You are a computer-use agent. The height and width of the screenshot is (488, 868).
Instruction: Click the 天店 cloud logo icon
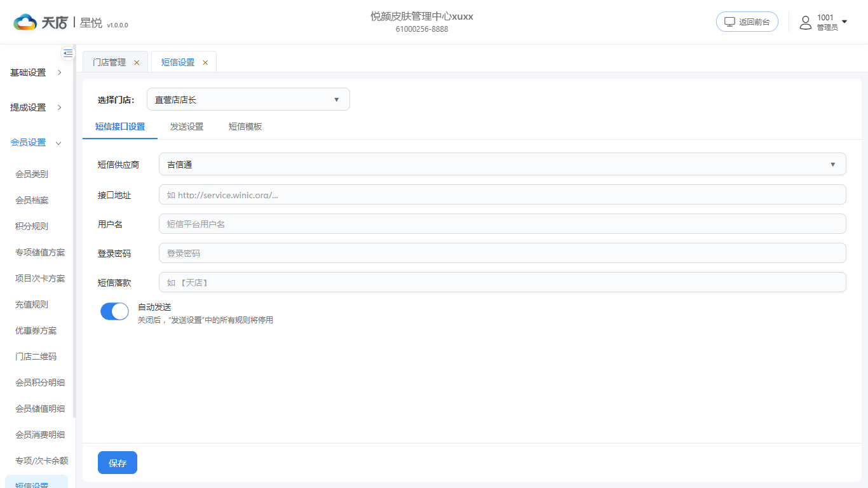25,22
